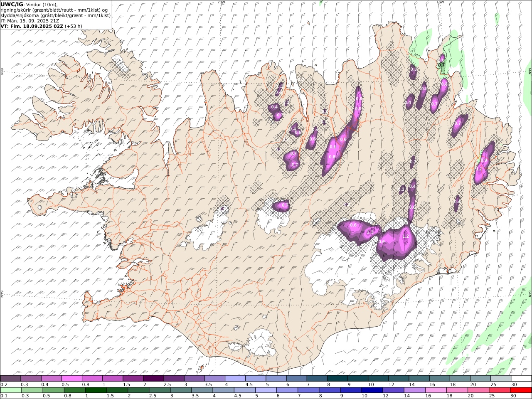The image size is (532, 399).
Task: Pick the pale green 0.1 swatch in lower legend
Action: tap(11, 390)
